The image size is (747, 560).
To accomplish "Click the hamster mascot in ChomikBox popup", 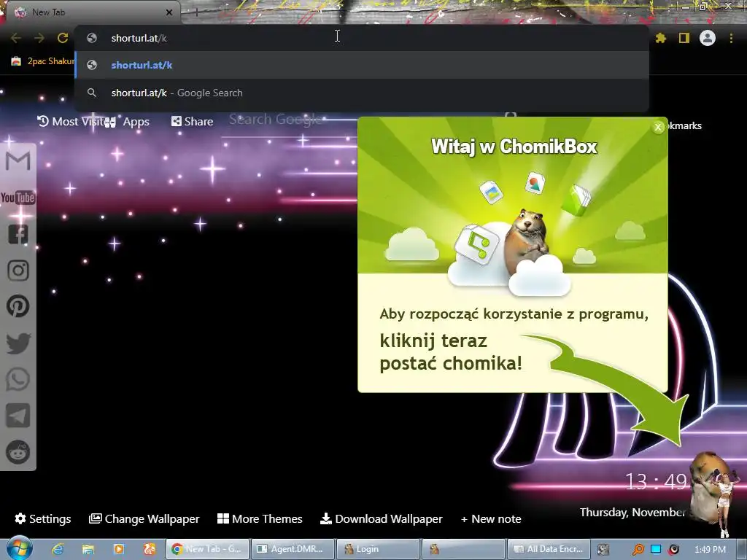I will click(527, 241).
